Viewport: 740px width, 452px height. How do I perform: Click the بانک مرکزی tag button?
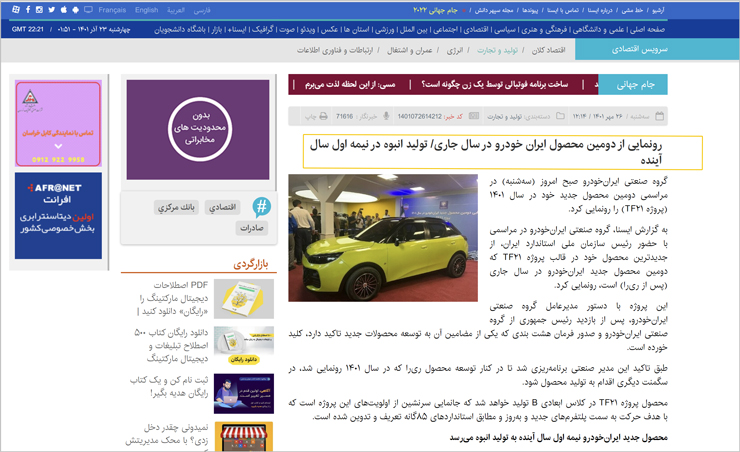[x=176, y=207]
